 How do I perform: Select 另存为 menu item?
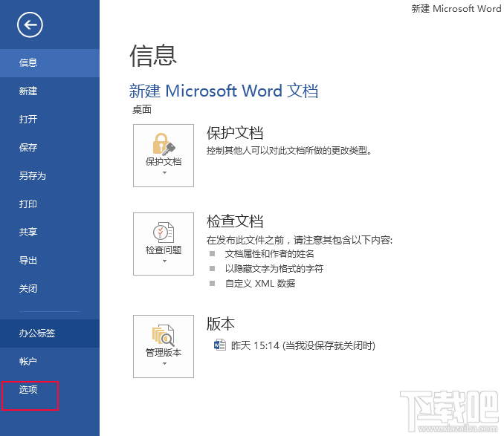[50, 176]
